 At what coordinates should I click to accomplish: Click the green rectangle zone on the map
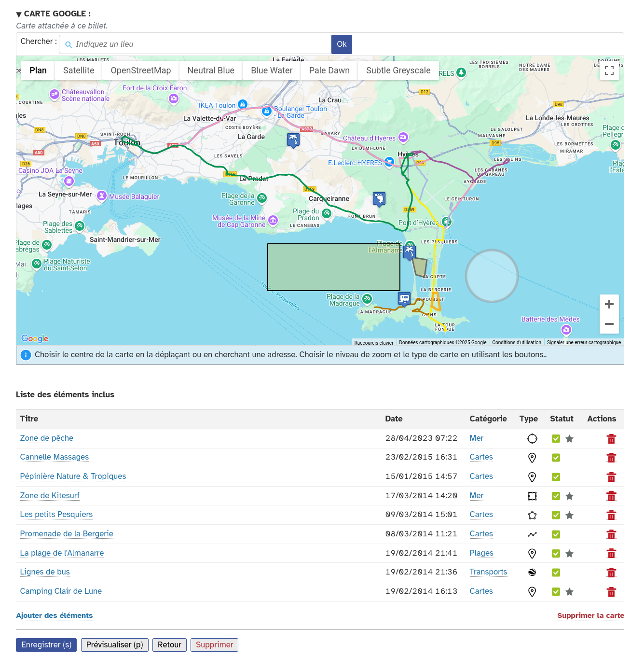[x=333, y=267]
